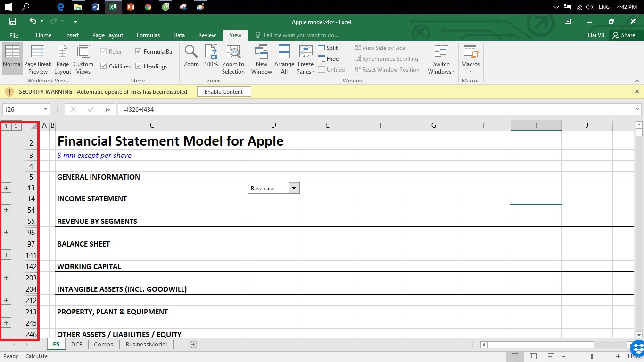Select the BusinessModel sheet tab
644x362 pixels.
click(x=146, y=345)
